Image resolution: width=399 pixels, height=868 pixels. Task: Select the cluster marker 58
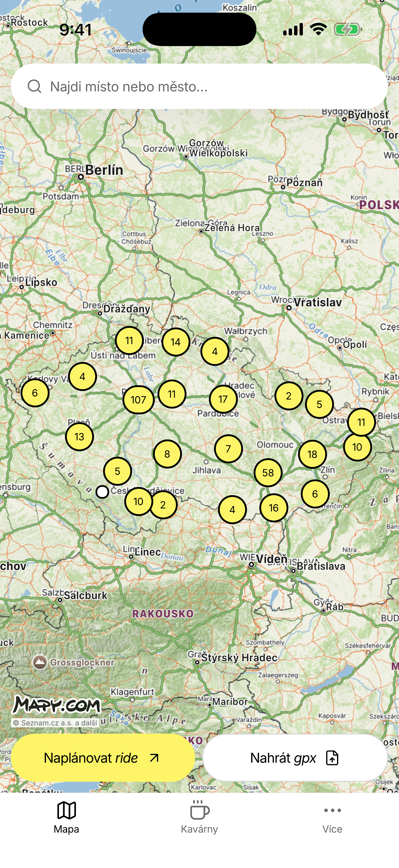click(x=268, y=472)
